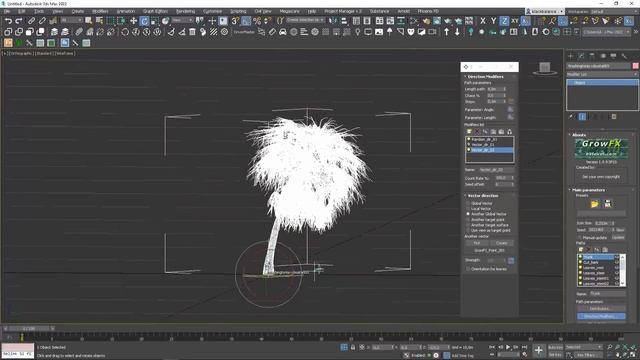Click the object color swatch beside object name

click(x=636, y=66)
